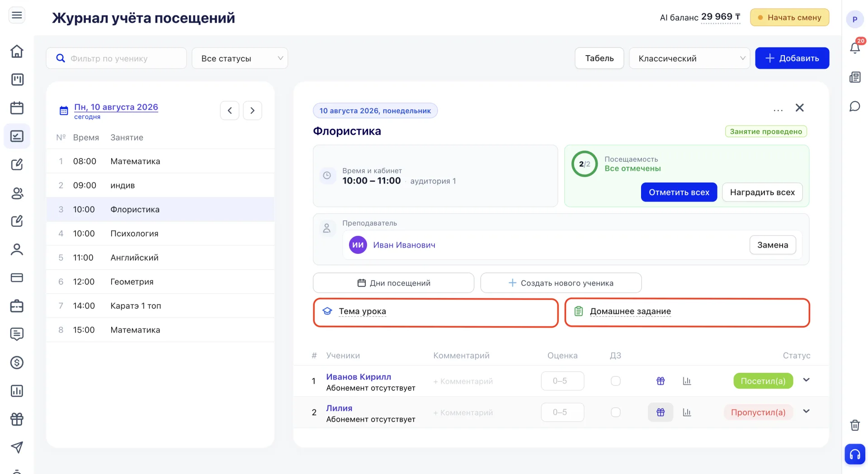
Task: Select the 09:00 индив lesson
Action: (160, 185)
